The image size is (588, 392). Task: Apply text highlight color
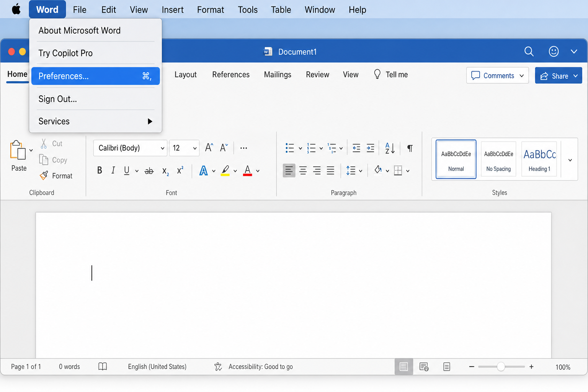click(x=225, y=171)
